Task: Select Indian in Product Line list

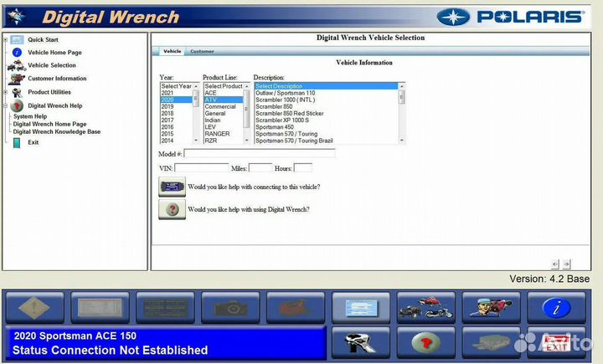Action: pos(224,120)
